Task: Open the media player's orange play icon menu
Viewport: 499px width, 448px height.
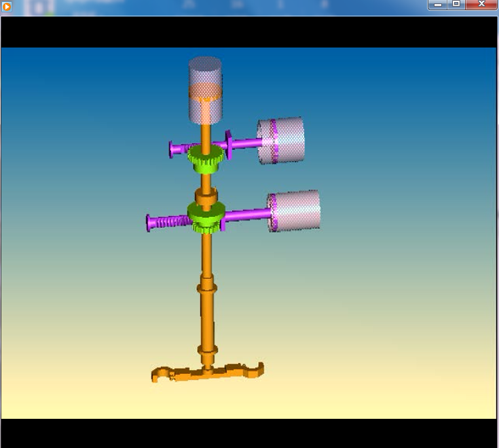Action: [x=7, y=7]
